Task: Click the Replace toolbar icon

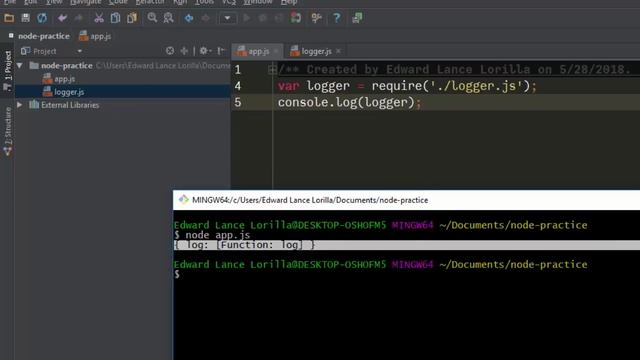Action: click(168, 18)
